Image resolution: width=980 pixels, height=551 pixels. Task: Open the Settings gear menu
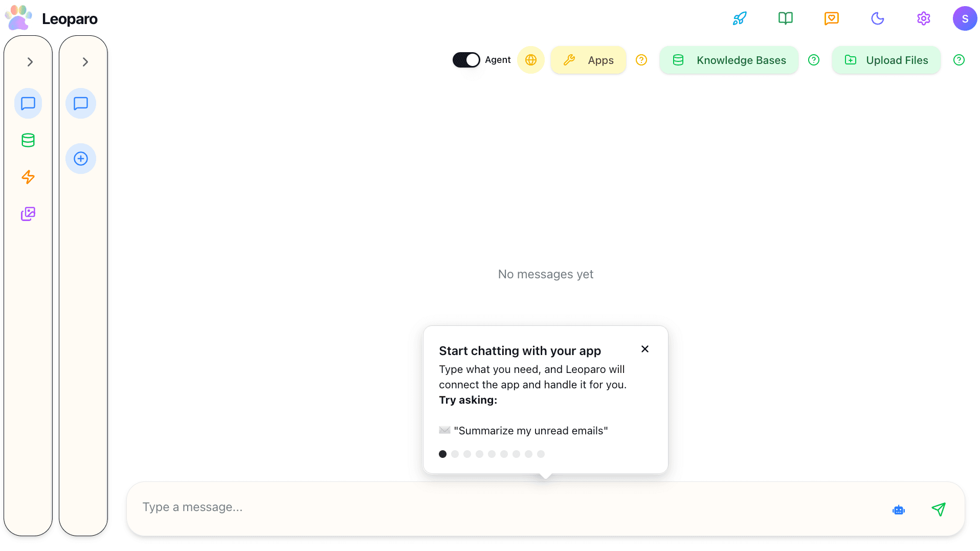923,18
